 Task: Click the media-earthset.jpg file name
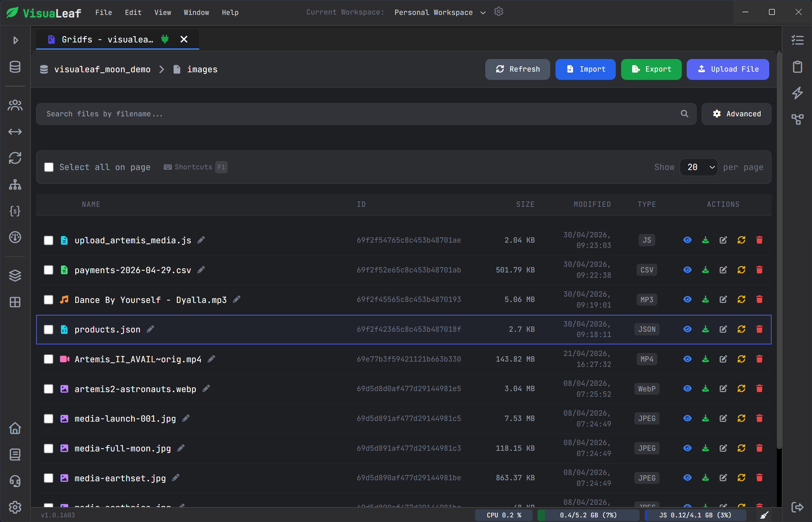[x=120, y=478]
